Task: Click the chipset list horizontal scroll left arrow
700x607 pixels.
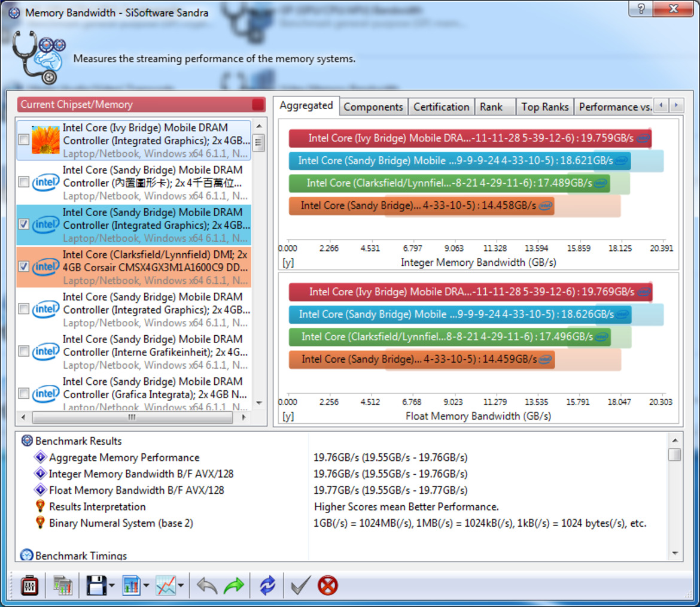Action: (24, 417)
